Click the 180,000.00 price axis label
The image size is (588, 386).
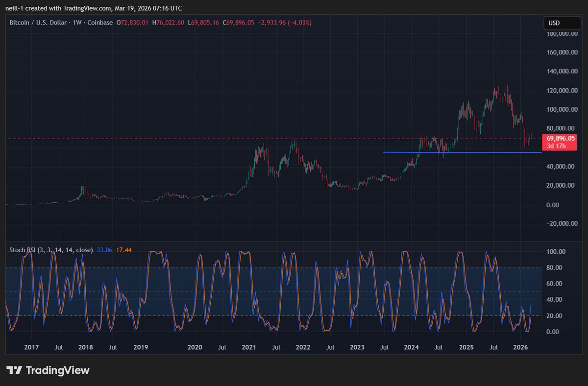click(561, 33)
